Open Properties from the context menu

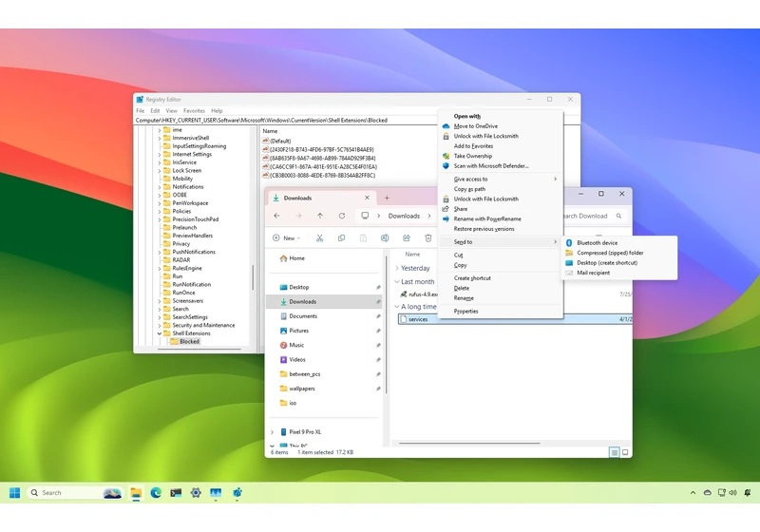coord(501,311)
